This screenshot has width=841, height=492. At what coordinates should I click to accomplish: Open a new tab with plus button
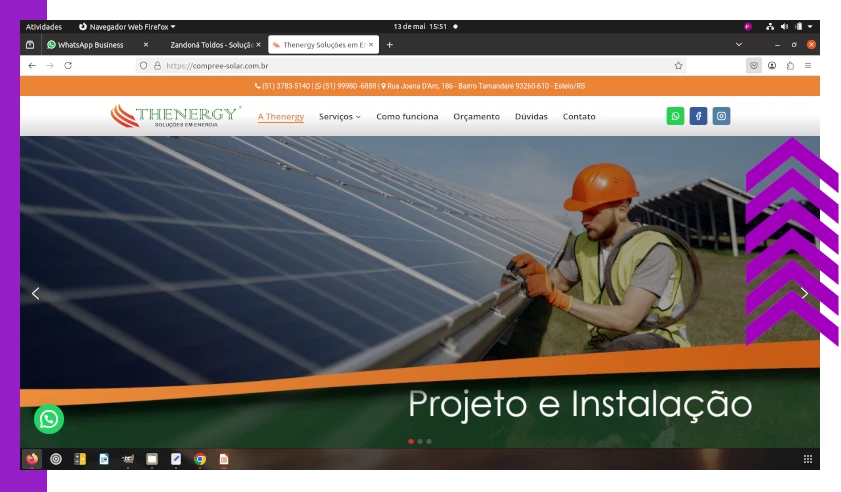390,45
